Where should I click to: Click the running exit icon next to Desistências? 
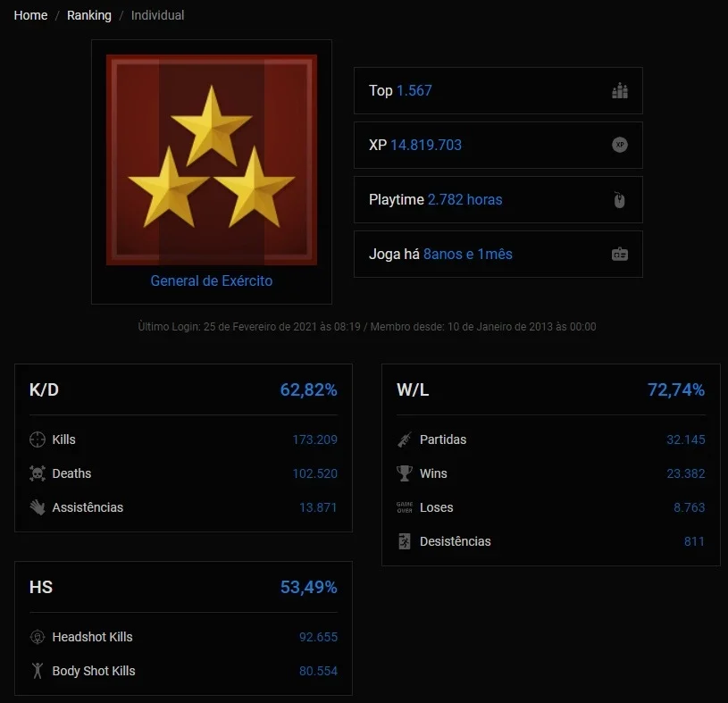[405, 541]
